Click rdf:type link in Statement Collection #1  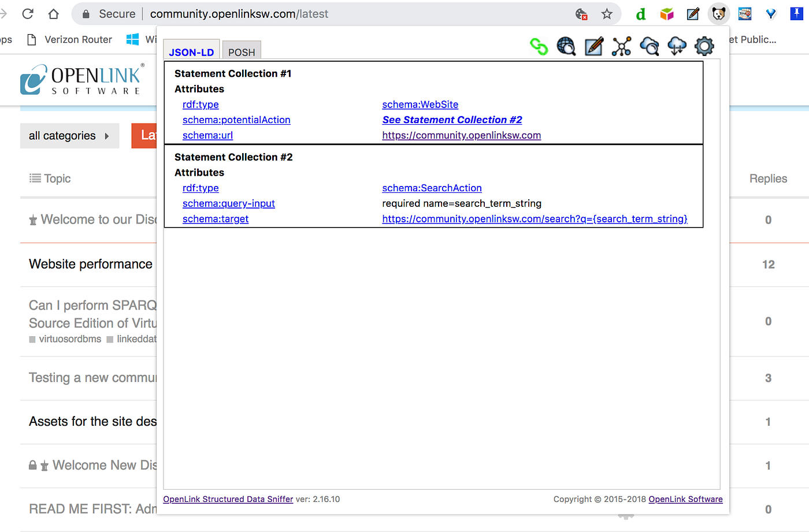pos(201,105)
